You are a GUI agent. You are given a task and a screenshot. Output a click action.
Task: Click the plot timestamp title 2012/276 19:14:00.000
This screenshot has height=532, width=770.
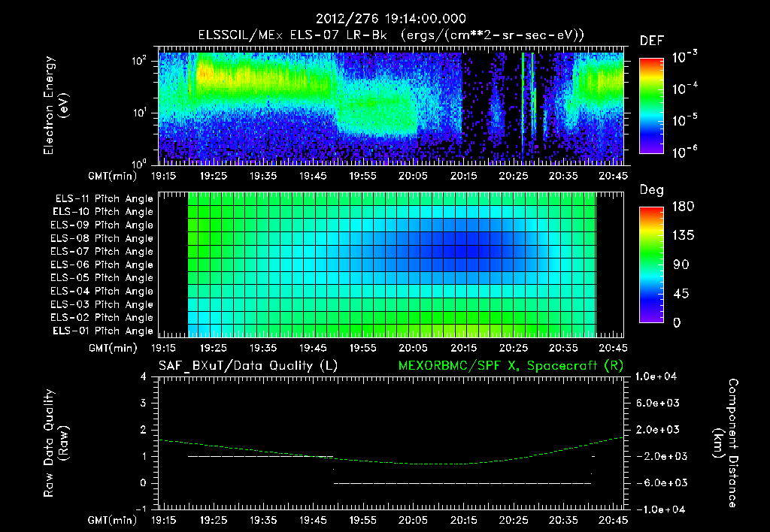391,19
